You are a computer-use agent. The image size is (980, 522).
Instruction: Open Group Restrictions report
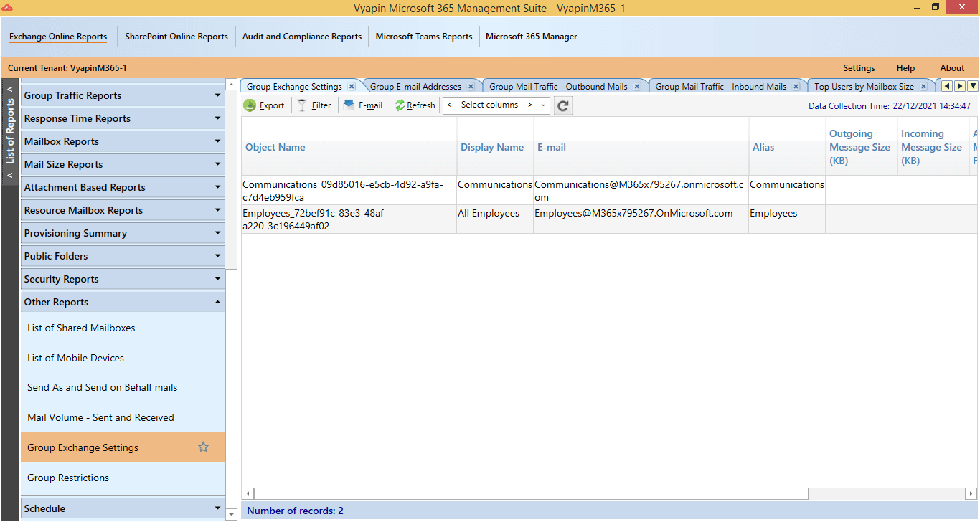tap(123, 478)
